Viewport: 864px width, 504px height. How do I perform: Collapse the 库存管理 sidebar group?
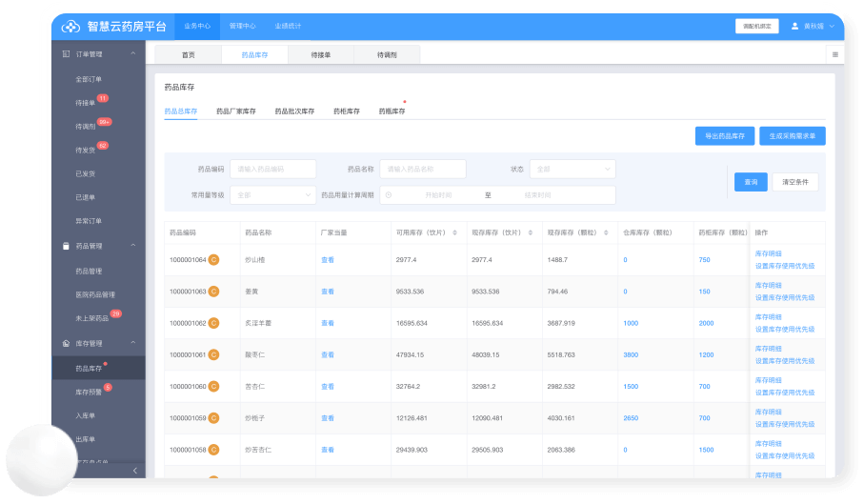132,343
